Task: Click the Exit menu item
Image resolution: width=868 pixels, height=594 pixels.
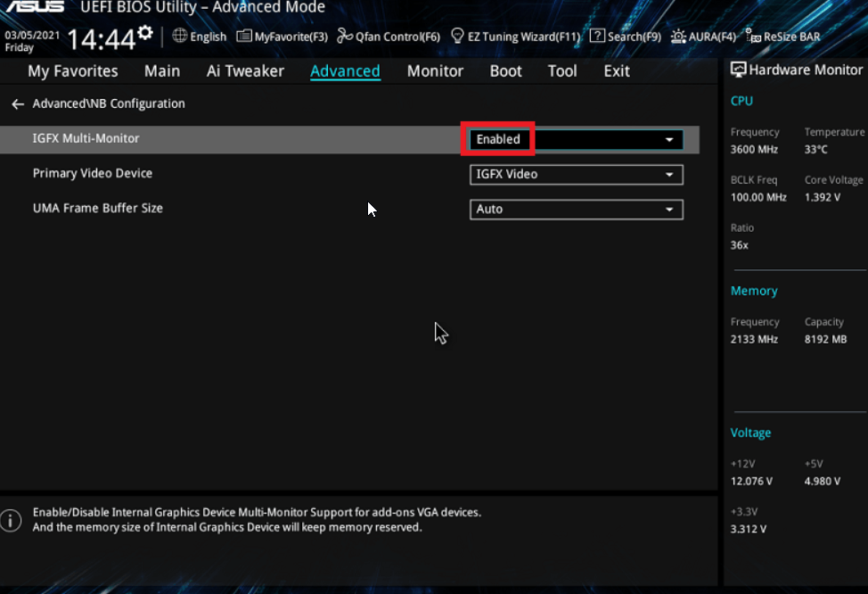Action: [616, 71]
